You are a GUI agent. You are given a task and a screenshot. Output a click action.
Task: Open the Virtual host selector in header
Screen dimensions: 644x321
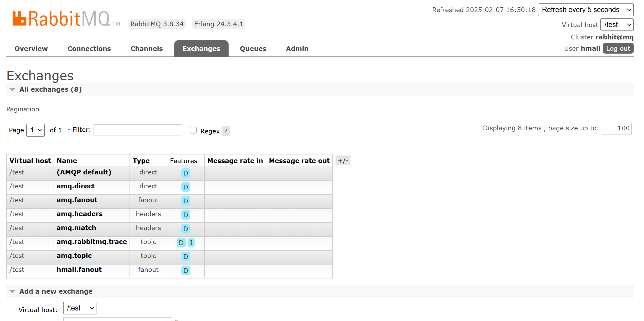(617, 25)
